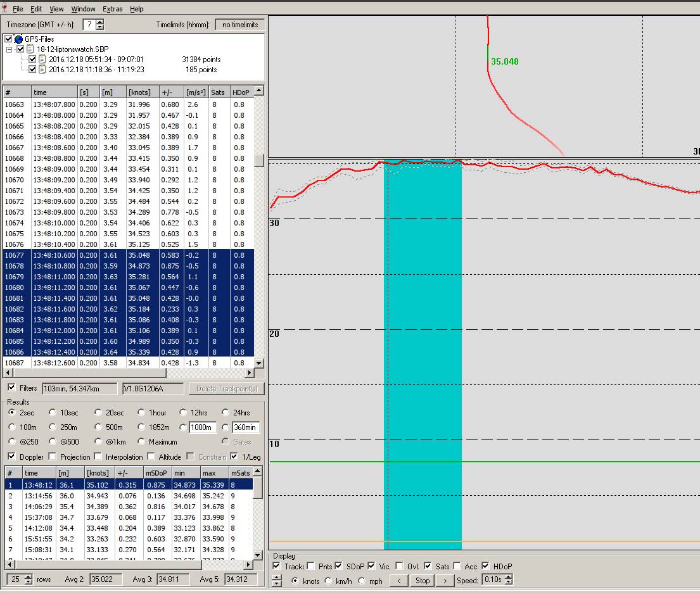Click the trackpoint table scrollbar down arrow
This screenshot has height=594, width=700.
tap(259, 362)
